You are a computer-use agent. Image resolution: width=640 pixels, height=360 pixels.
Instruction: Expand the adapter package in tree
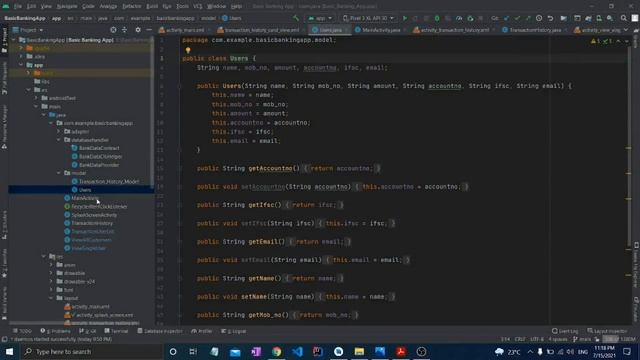(58, 131)
